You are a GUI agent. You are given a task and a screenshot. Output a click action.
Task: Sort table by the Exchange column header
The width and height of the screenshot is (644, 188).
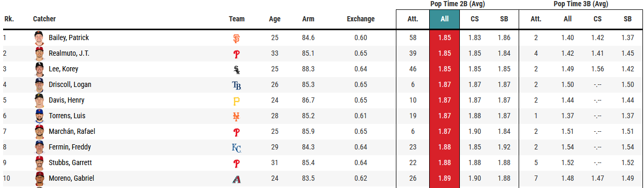click(x=360, y=19)
